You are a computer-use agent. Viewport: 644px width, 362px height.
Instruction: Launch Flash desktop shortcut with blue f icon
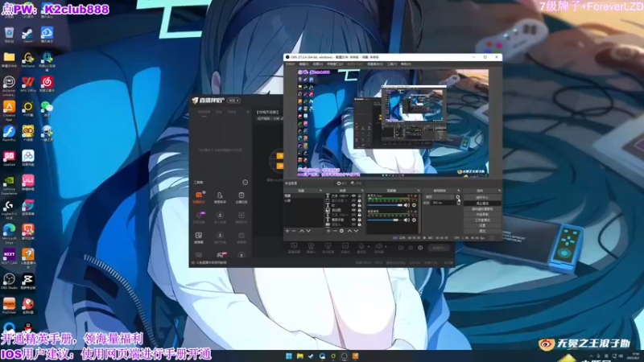(x=9, y=134)
